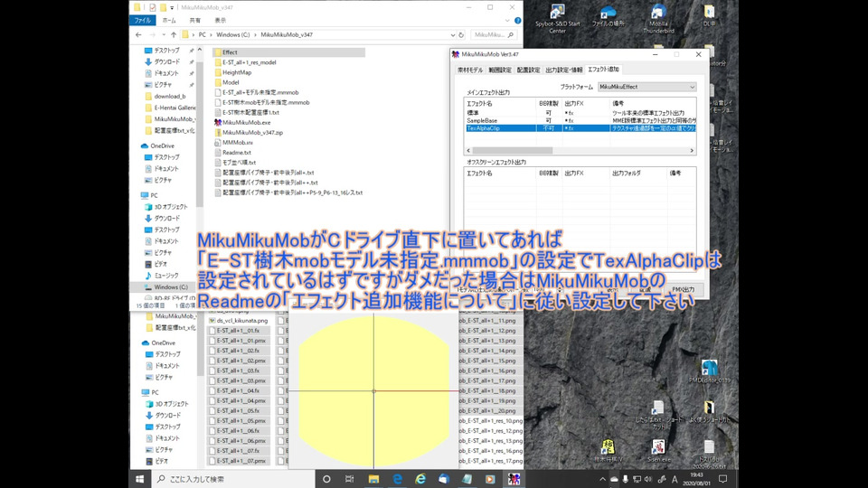Select the E-ST樹木mobモデル未指定.mmmob file
This screenshot has width=868, height=488.
(x=262, y=102)
